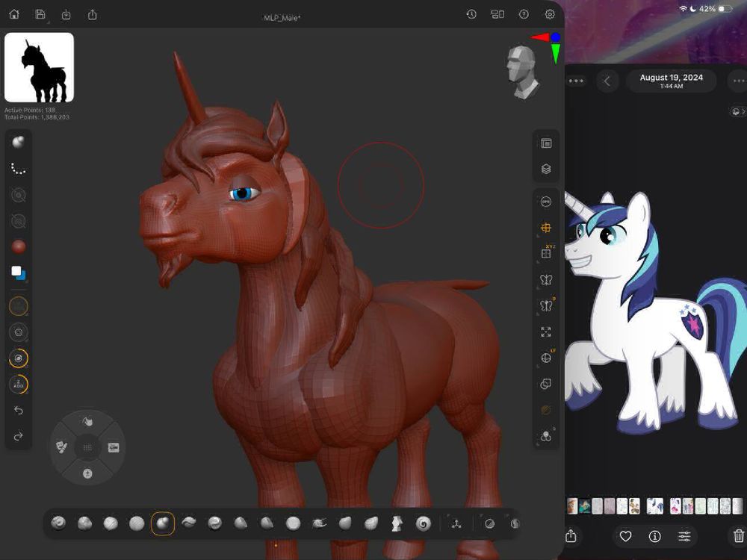The height and width of the screenshot is (560, 747).
Task: Toggle the dynamic symmetry butterfly icon
Action: (547, 305)
